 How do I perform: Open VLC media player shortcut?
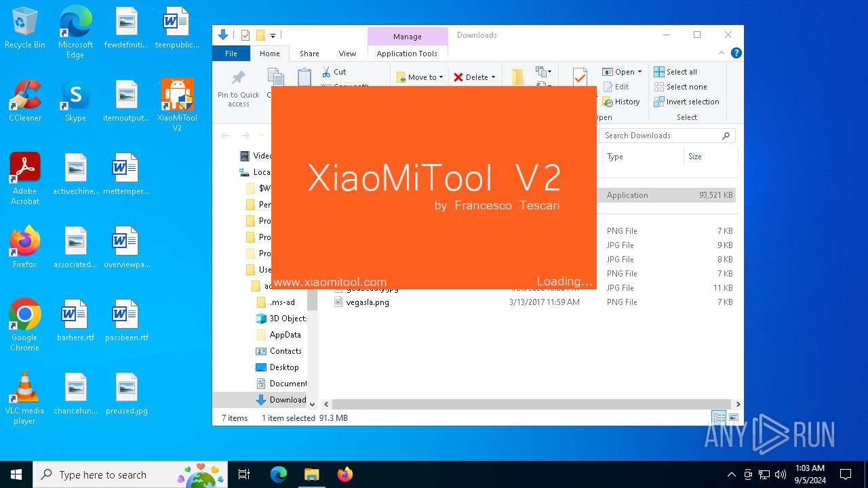click(x=25, y=399)
